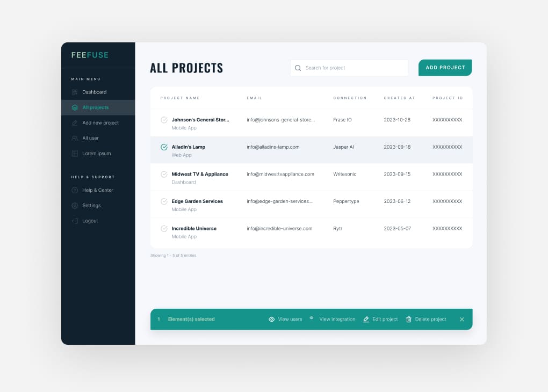Click the All projects layers icon

[75, 107]
